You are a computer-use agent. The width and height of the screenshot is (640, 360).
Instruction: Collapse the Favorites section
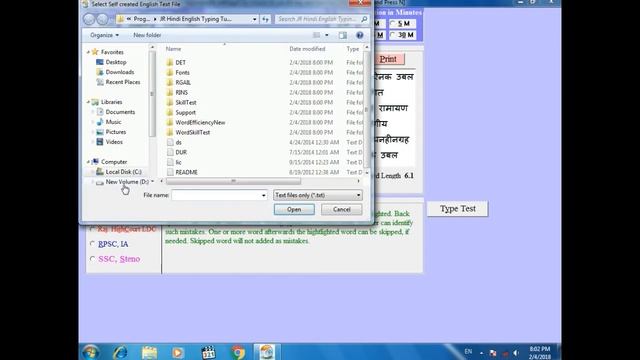click(x=89, y=52)
